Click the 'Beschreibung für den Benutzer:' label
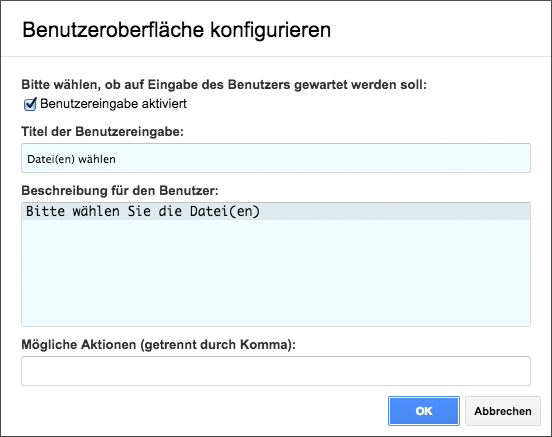This screenshot has height=437, width=552. point(120,191)
